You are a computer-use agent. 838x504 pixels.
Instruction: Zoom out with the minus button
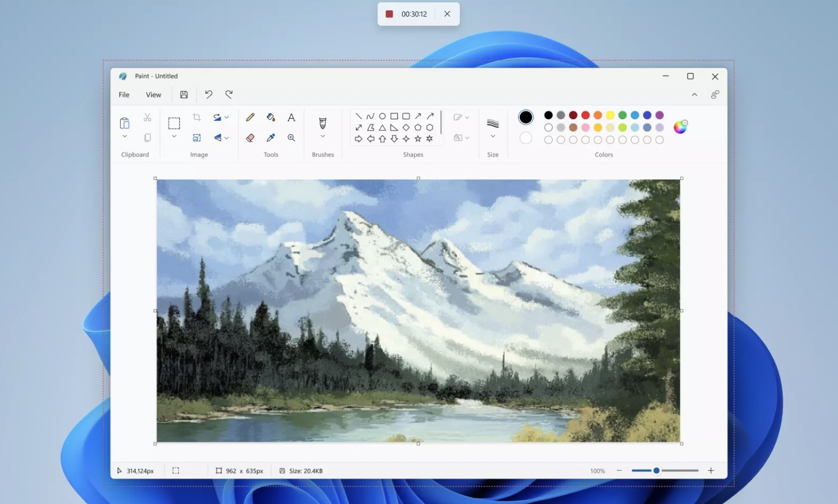[619, 470]
